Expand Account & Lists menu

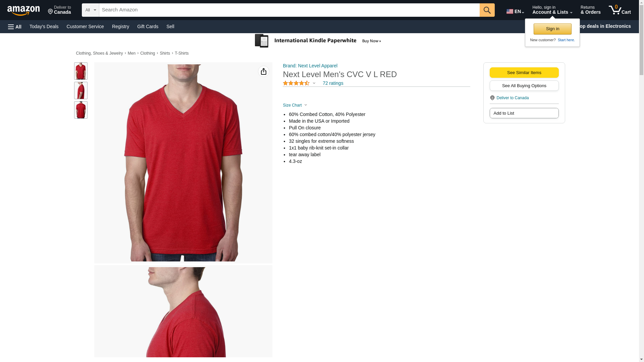click(x=552, y=10)
